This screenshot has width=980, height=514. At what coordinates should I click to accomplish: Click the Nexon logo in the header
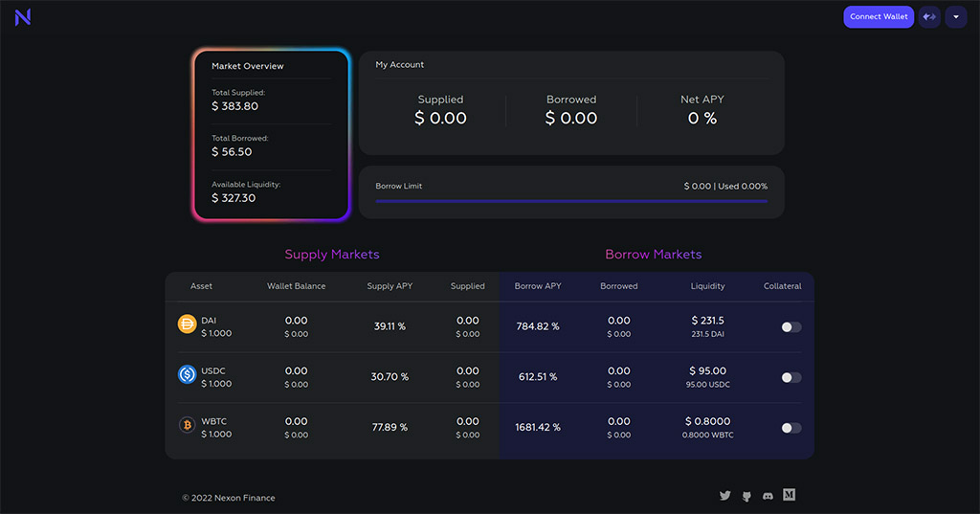(23, 17)
